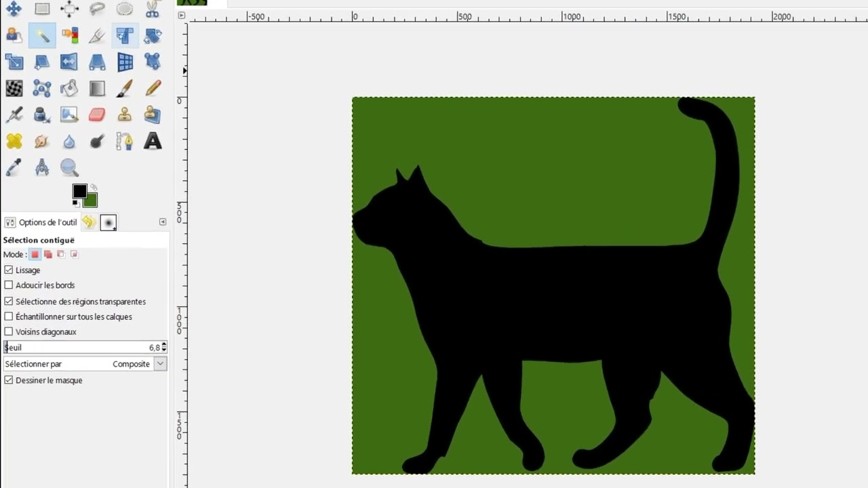Viewport: 868px width, 488px height.
Task: Select the Bucket Fill tool
Action: click(x=69, y=88)
